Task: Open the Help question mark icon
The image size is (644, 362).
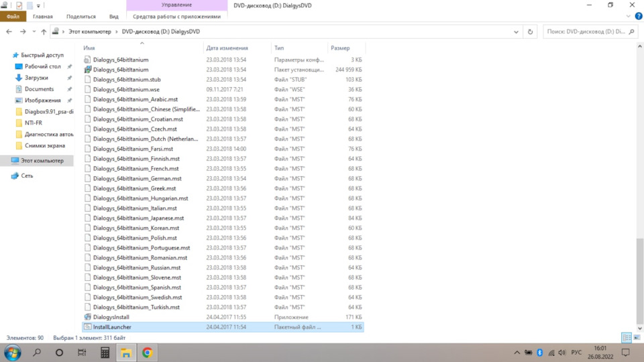Action: point(638,16)
